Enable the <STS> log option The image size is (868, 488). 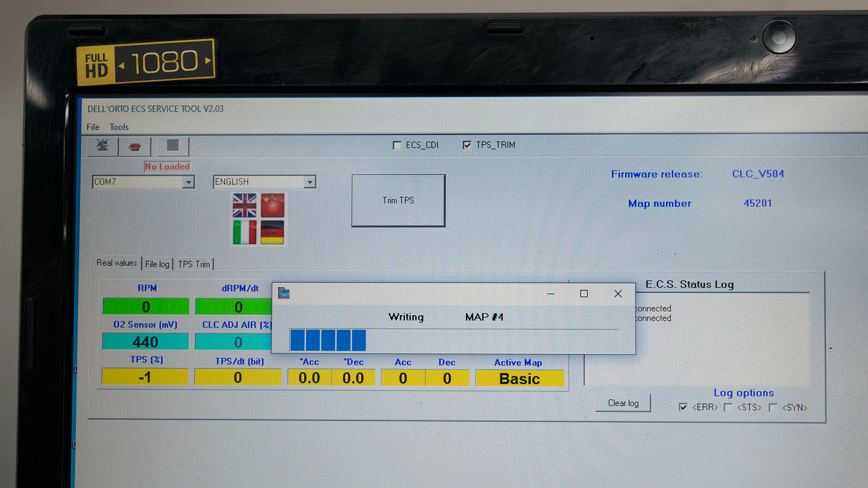pyautogui.click(x=728, y=407)
